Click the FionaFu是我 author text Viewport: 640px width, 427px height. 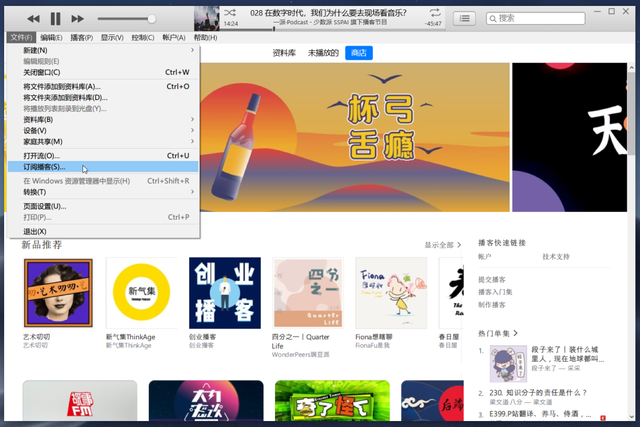372,345
